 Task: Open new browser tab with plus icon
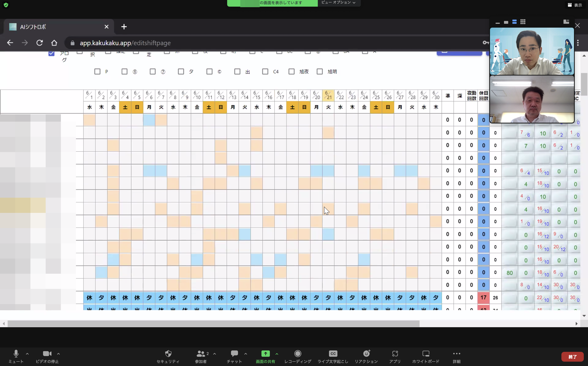point(124,27)
